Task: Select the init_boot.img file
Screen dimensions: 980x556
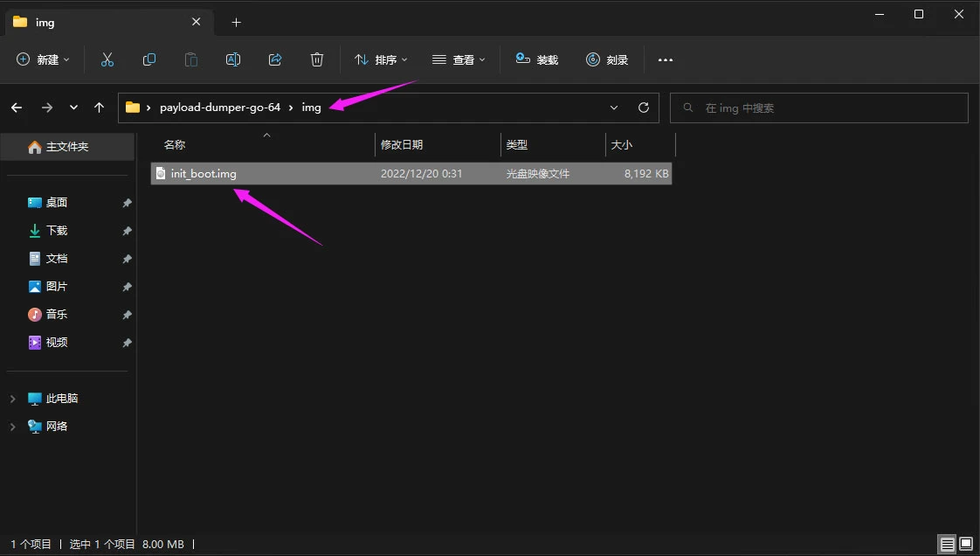Action: point(411,174)
